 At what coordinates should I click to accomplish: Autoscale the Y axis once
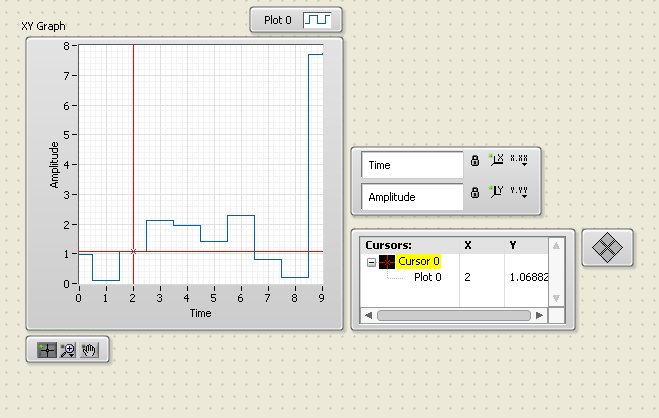point(496,192)
